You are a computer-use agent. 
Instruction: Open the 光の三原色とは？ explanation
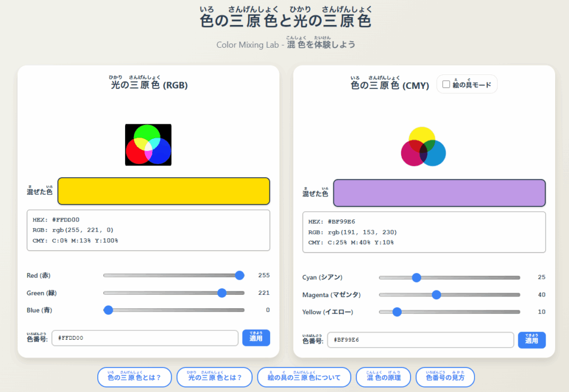[x=214, y=378]
